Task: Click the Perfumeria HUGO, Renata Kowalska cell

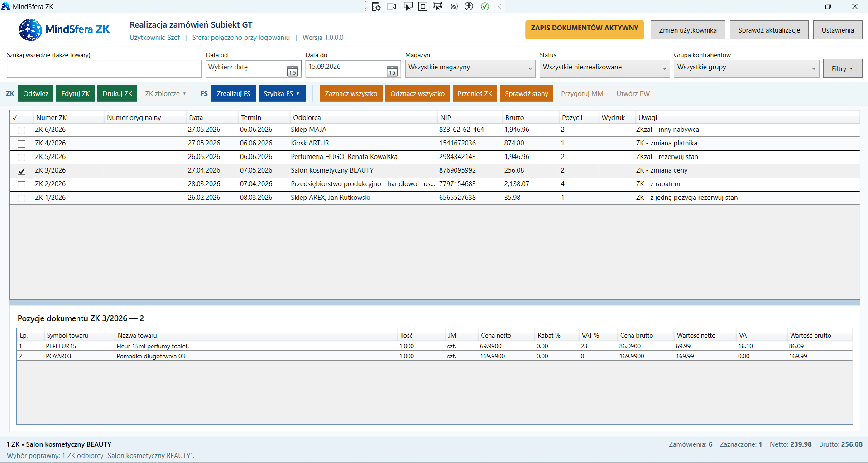Action: 344,157
